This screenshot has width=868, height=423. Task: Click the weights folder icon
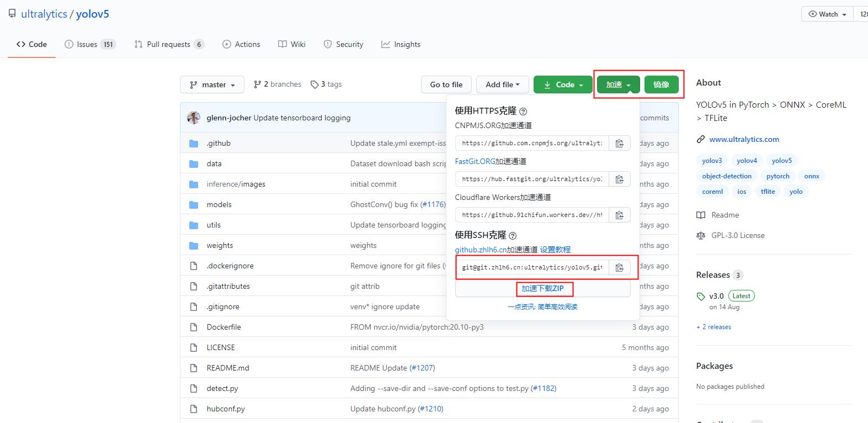coord(194,245)
